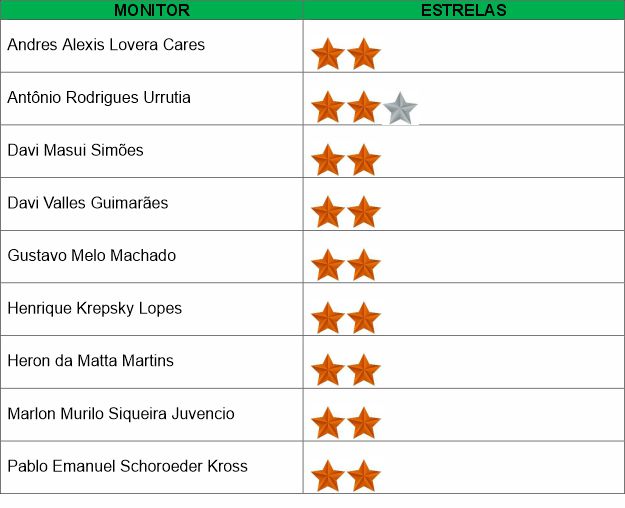Screen dimensions: 625x508
Task: Select the name Antônio Rodrigues Urrutia
Action: tap(99, 98)
